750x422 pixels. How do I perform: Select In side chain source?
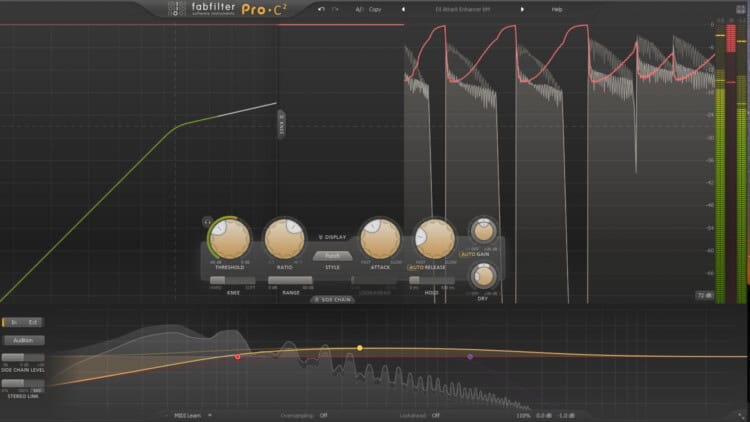click(x=14, y=322)
